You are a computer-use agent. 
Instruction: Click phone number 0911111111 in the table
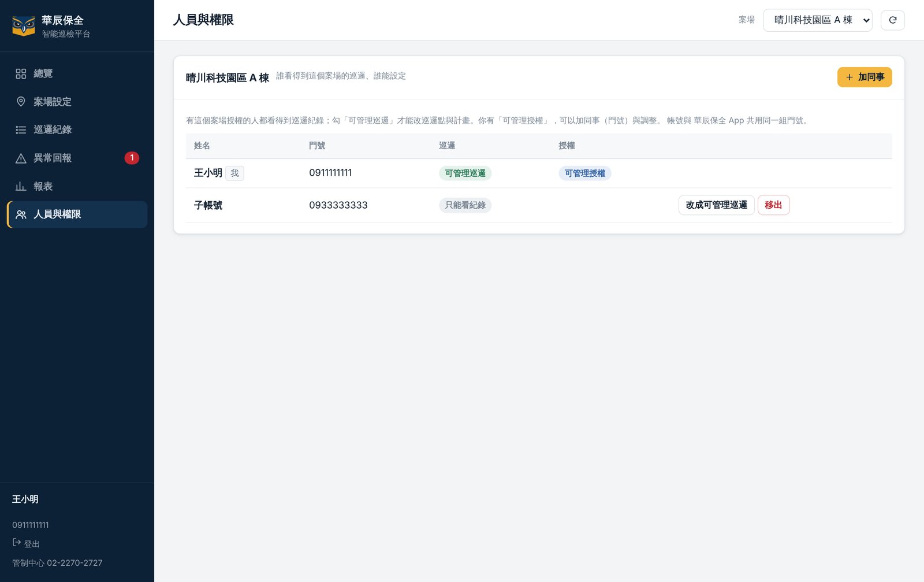click(330, 173)
